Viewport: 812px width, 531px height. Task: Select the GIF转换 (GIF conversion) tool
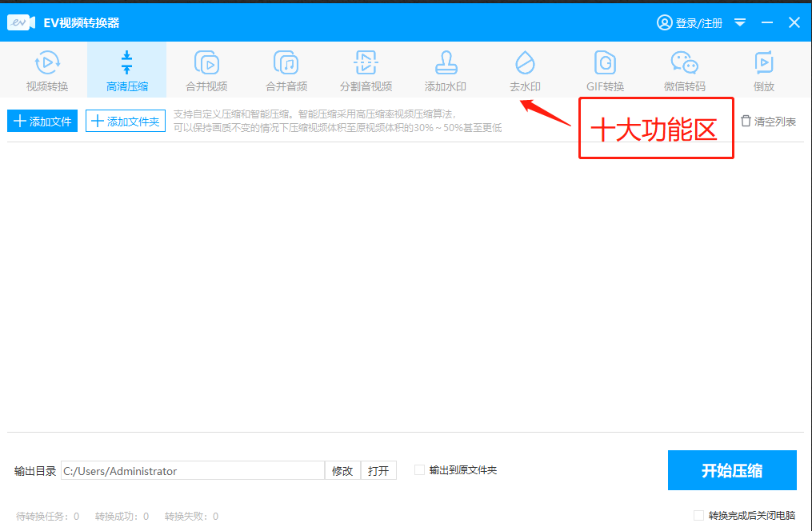pyautogui.click(x=605, y=70)
